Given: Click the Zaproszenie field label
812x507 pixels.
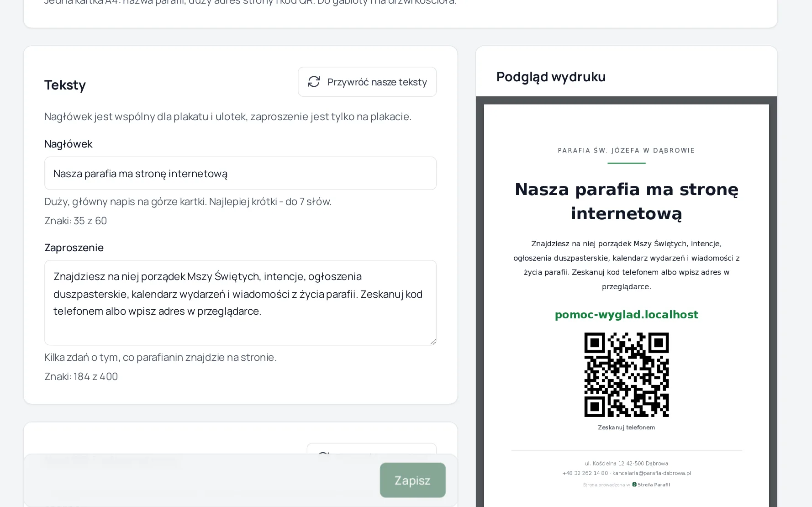Looking at the screenshot, I should [74, 248].
